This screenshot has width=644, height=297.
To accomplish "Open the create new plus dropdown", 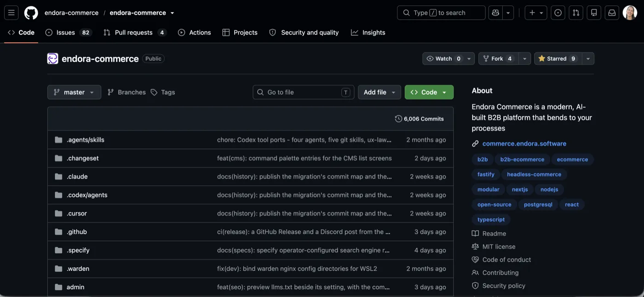I will point(536,13).
